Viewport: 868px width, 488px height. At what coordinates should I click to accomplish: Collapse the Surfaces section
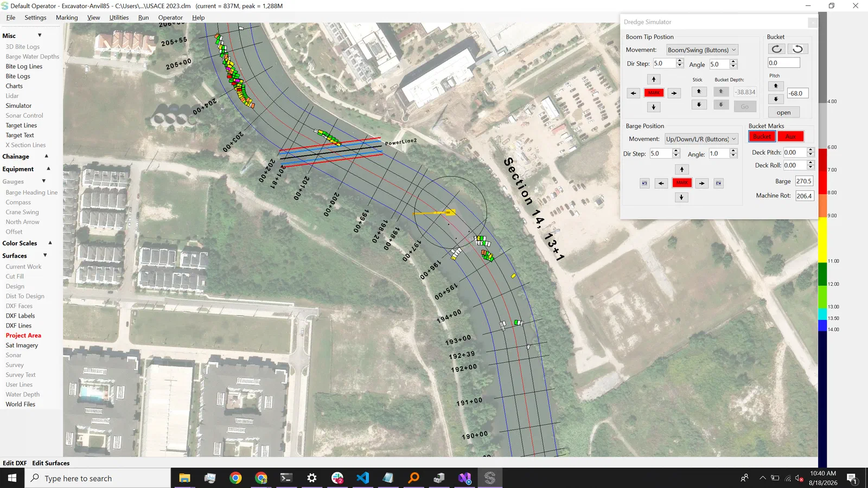pyautogui.click(x=45, y=255)
